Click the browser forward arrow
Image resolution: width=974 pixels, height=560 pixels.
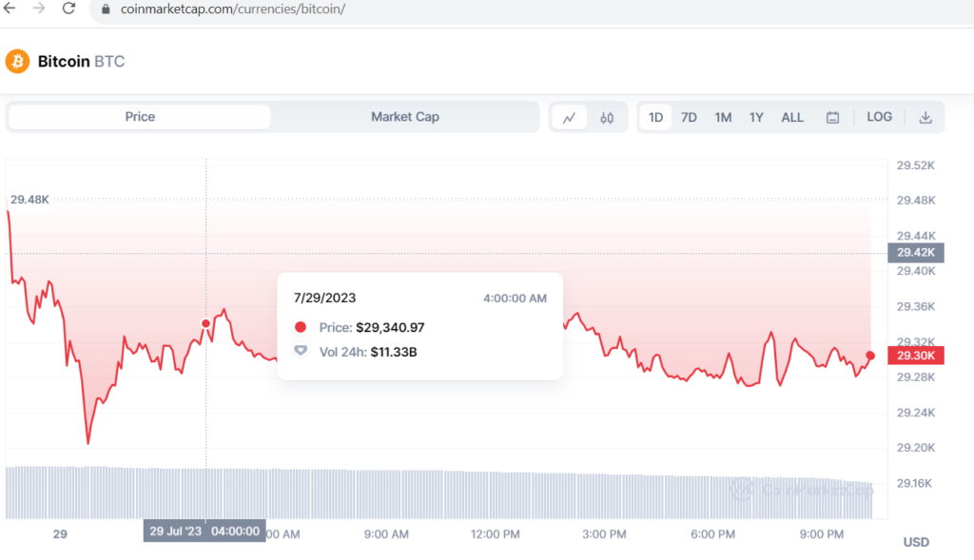click(38, 9)
